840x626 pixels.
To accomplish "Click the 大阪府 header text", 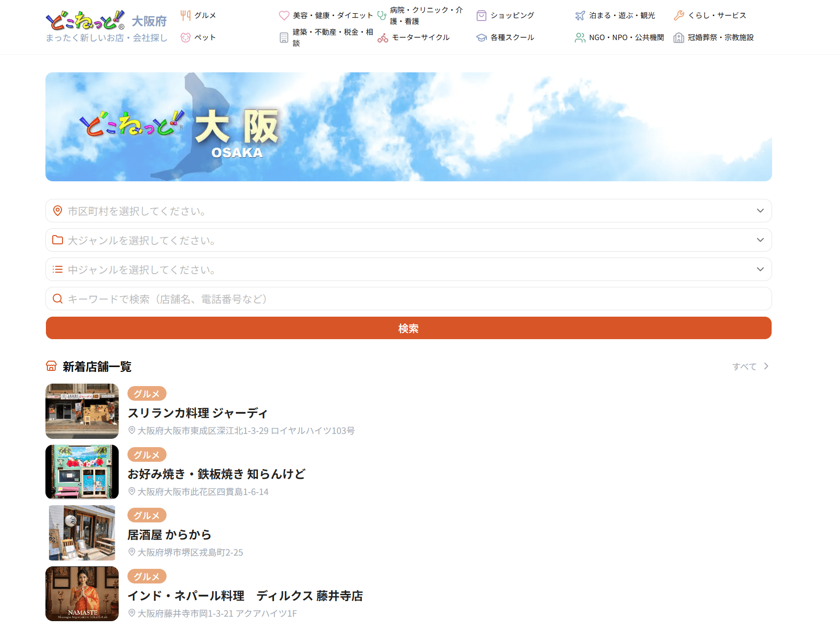I will 149,21.
